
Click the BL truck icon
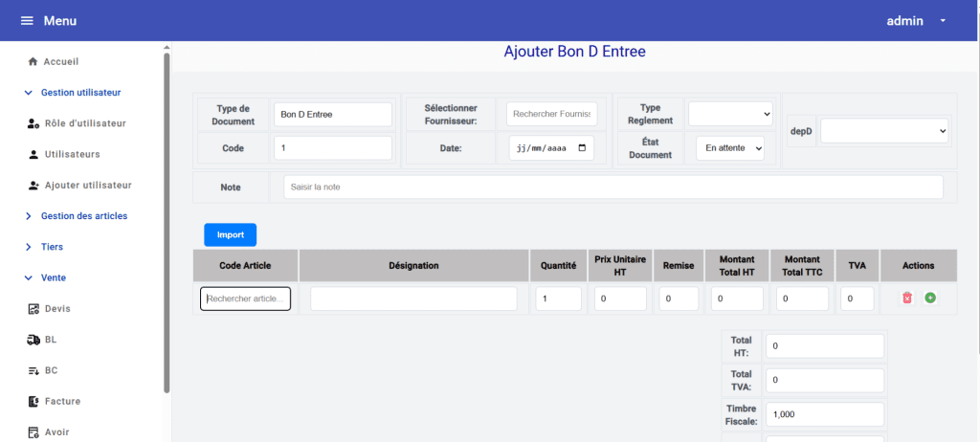(33, 340)
